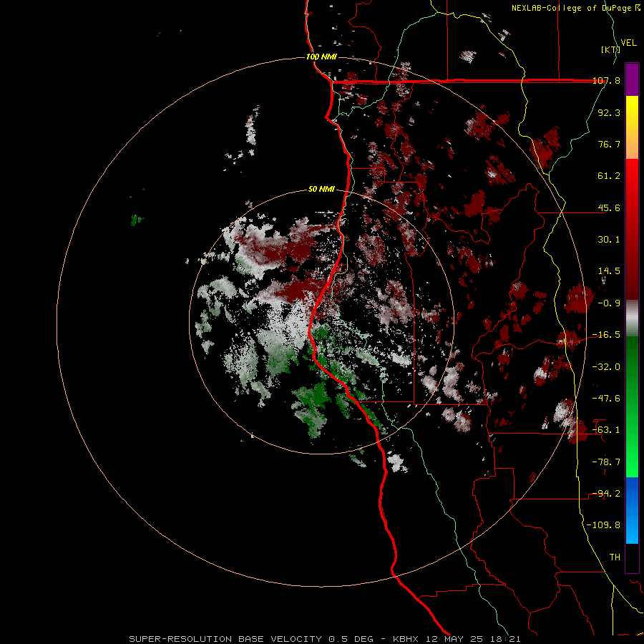Click the 30.1 velocity scale value
Viewport: 644px width, 644px height.
[x=609, y=240]
